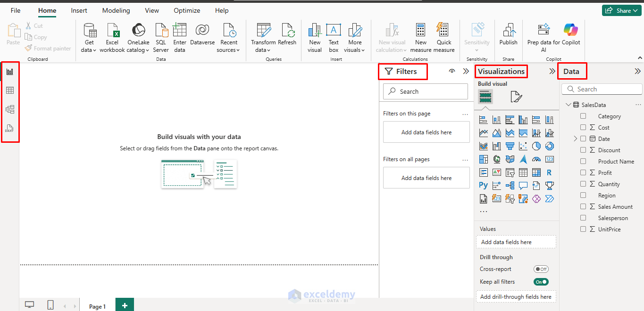Open Filters on this page options
Screen dimensions: 644x311
465,114
